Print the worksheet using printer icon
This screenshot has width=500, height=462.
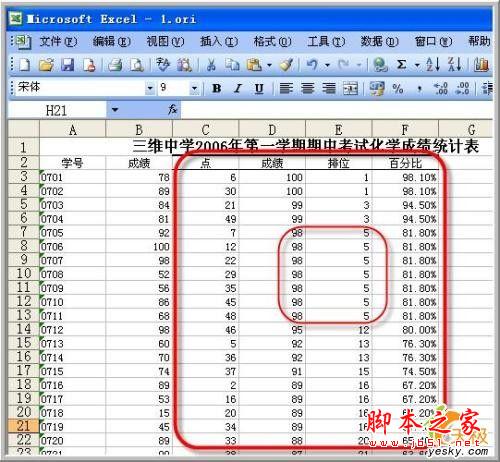[115, 64]
